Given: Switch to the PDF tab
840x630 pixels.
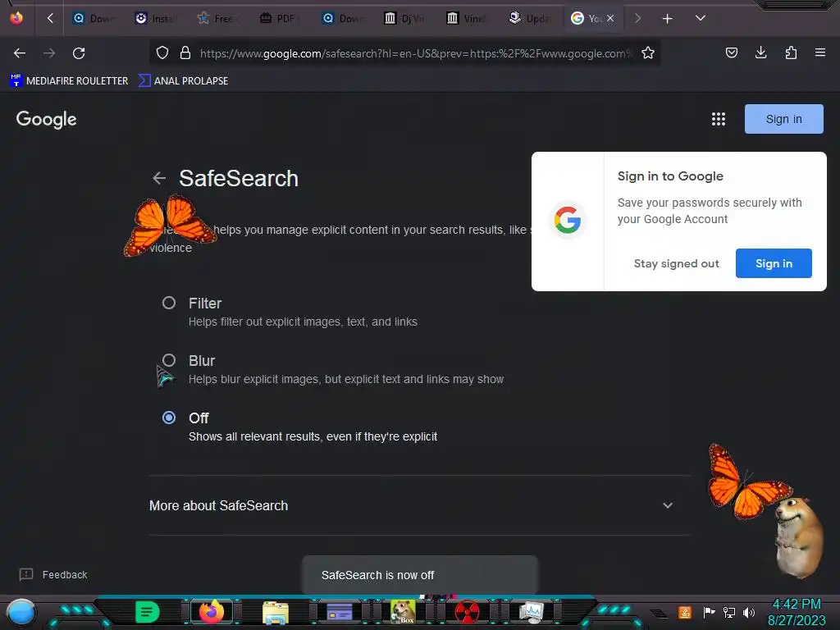Looking at the screenshot, I should 281,19.
